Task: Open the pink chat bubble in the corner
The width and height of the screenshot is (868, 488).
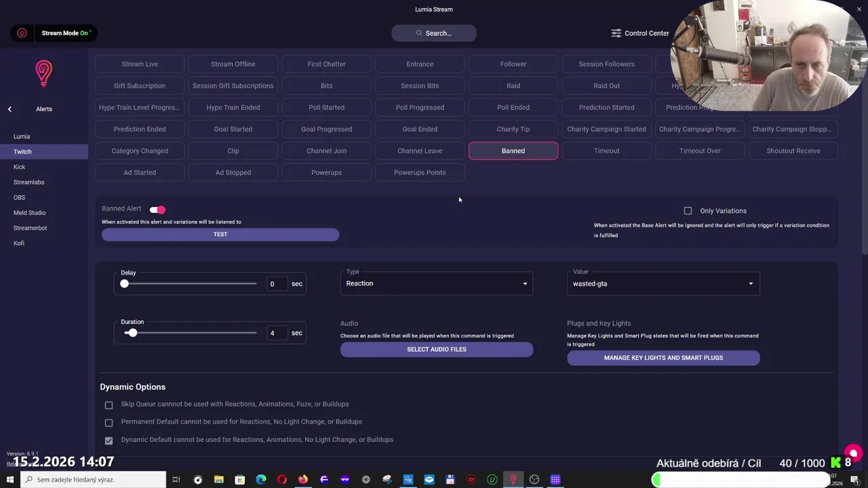Action: click(853, 453)
